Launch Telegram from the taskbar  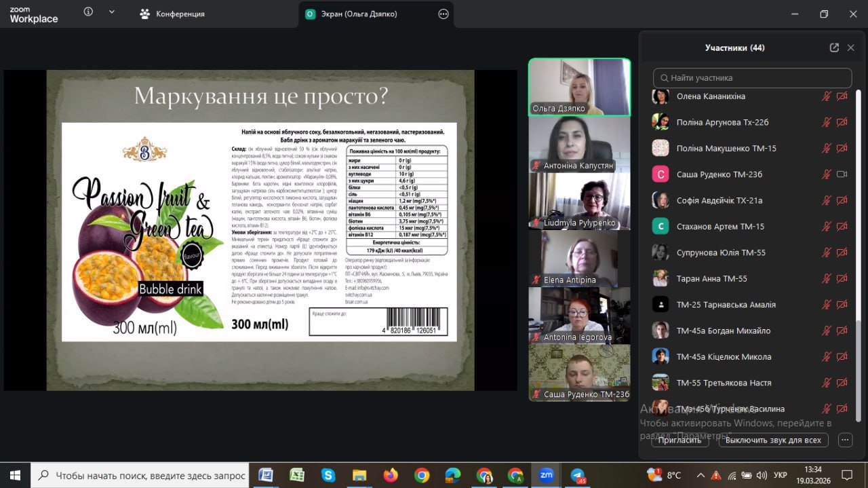click(x=577, y=475)
